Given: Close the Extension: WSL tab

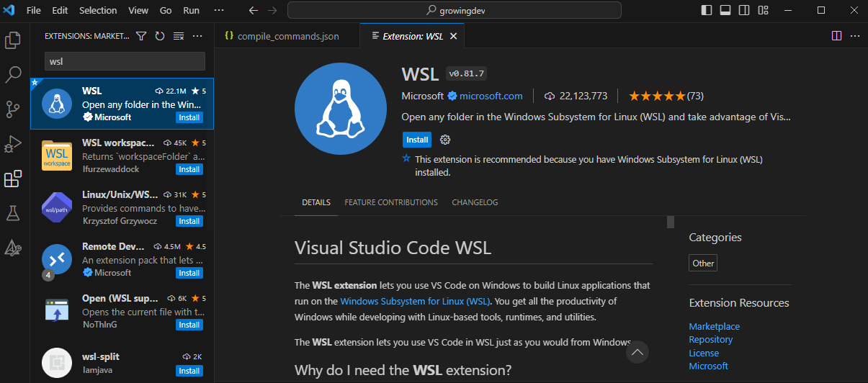Looking at the screenshot, I should pyautogui.click(x=453, y=35).
